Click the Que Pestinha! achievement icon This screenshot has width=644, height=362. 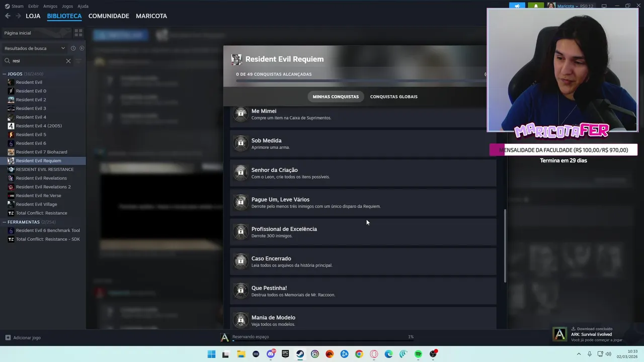[241, 291]
